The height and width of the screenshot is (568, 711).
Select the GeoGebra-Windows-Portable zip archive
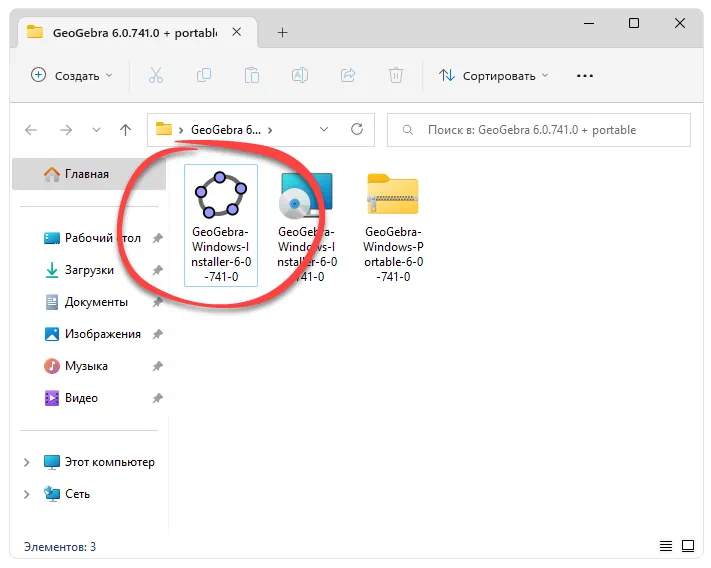click(393, 226)
